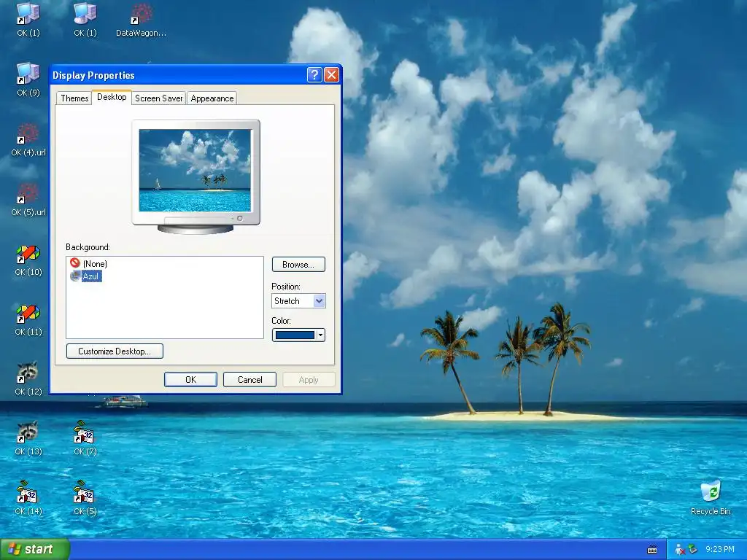The width and height of the screenshot is (747, 560).
Task: Open the Position dropdown showing Stretch
Action: [x=298, y=301]
